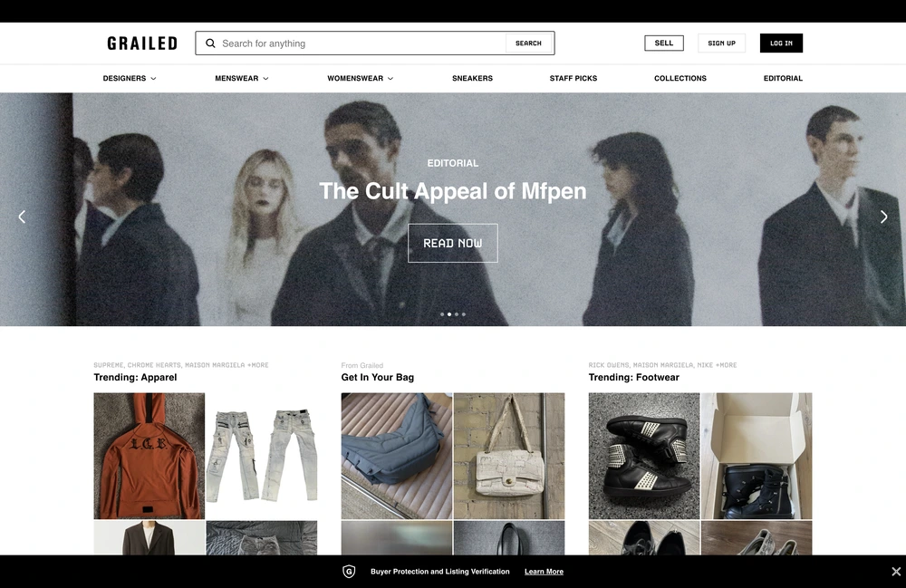Click the SELL button
This screenshot has height=588, width=906.
pos(663,43)
